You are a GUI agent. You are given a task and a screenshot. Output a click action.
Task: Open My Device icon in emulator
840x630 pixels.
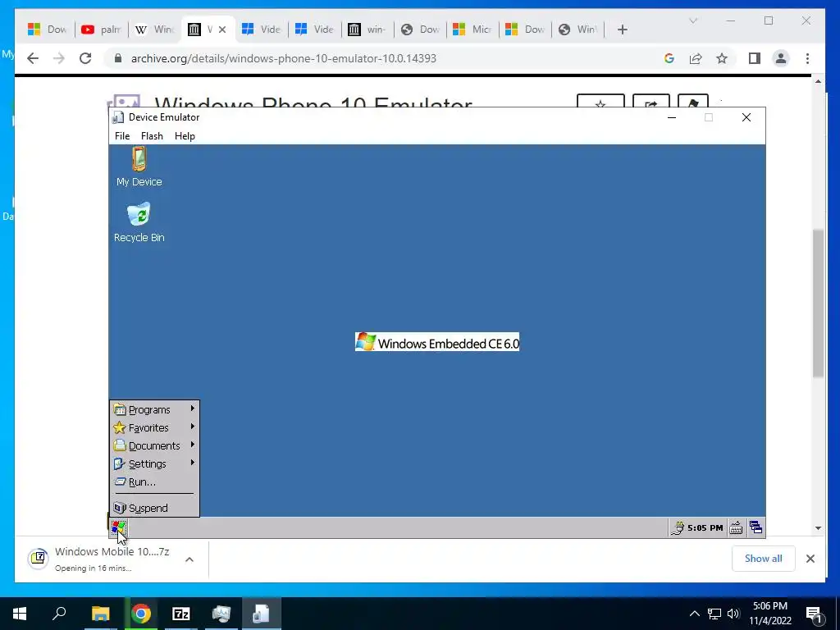click(x=139, y=167)
